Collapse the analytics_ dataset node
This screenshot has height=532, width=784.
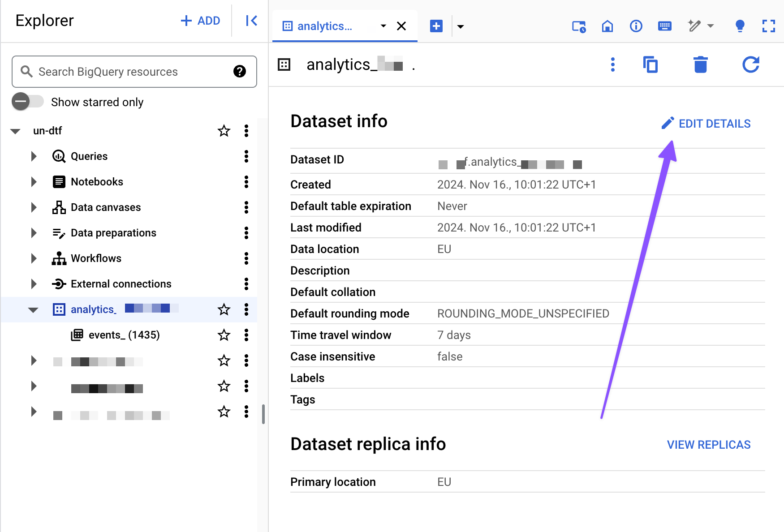[33, 310]
